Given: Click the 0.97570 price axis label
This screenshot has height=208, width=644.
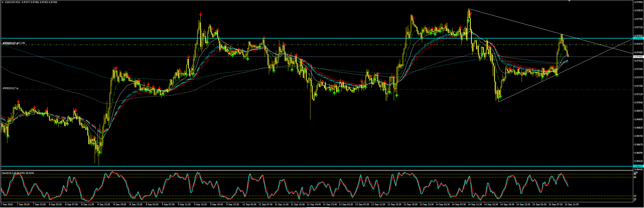Looking at the screenshot, I should pos(639,44).
